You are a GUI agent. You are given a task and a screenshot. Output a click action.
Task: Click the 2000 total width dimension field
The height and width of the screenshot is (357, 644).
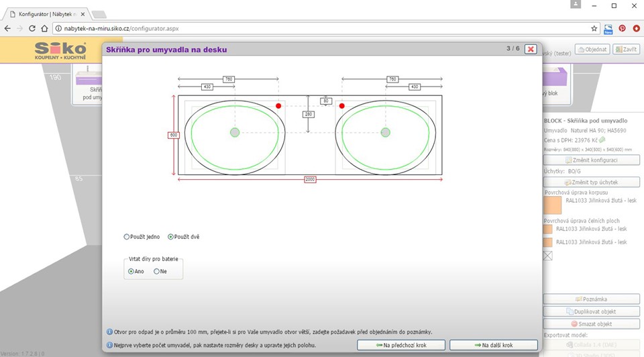coord(311,180)
